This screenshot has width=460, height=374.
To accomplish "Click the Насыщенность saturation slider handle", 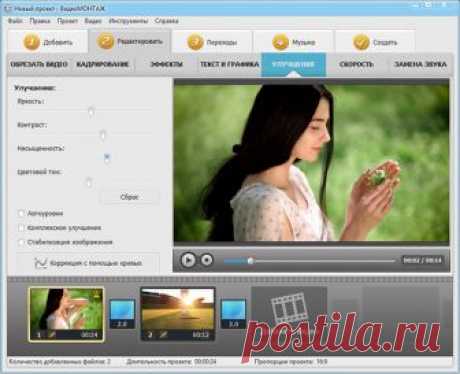I will (107, 159).
